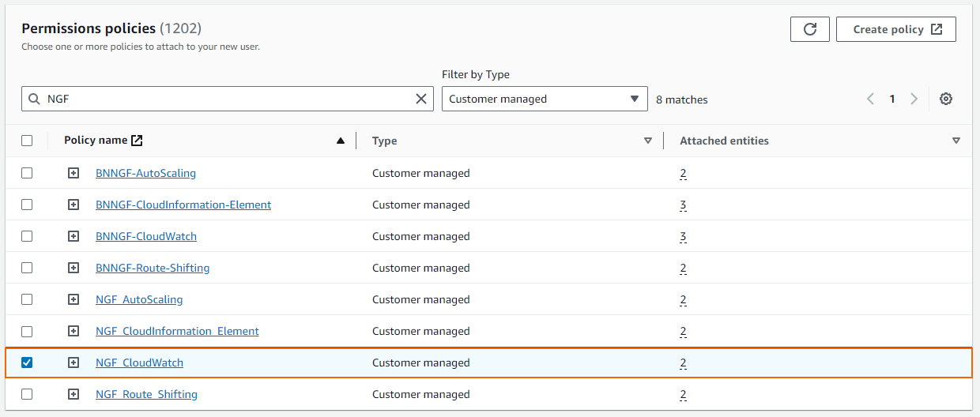Clear the NGF search text
Image resolution: width=980 pixels, height=417 pixels.
pos(421,99)
